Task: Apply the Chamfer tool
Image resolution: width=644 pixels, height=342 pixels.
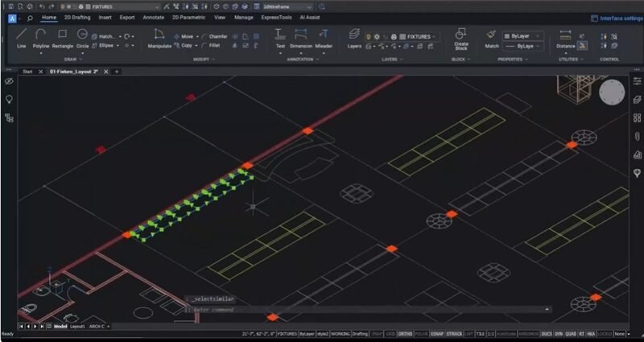Action: click(x=214, y=36)
